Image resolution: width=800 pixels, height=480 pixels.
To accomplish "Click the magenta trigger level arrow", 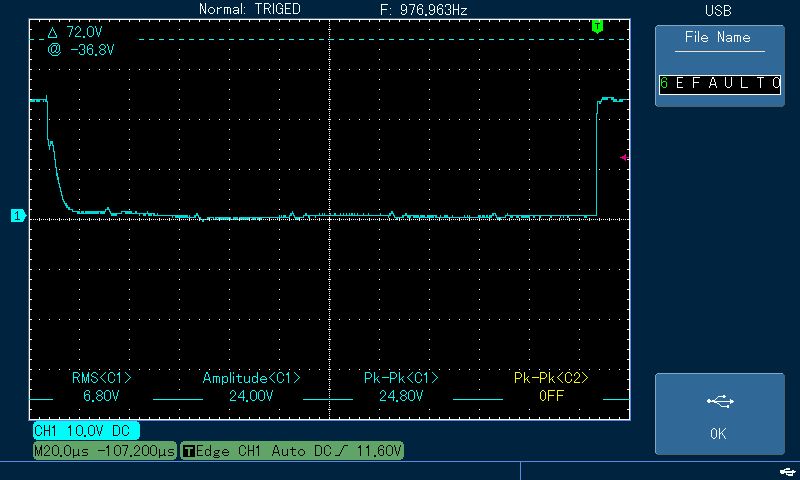I will [x=623, y=158].
